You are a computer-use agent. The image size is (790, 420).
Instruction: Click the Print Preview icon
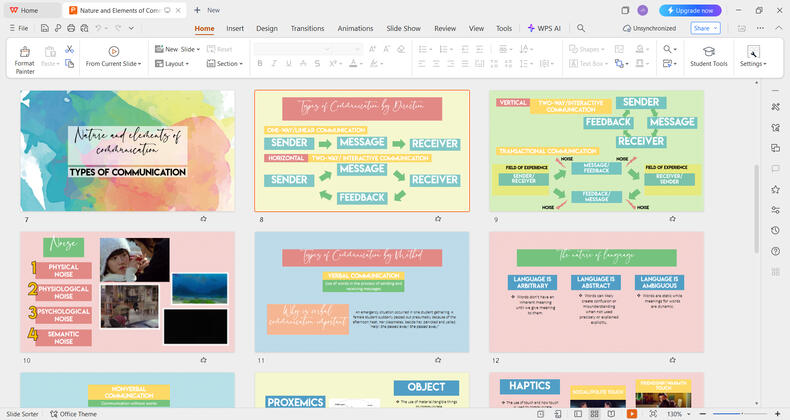coord(84,28)
